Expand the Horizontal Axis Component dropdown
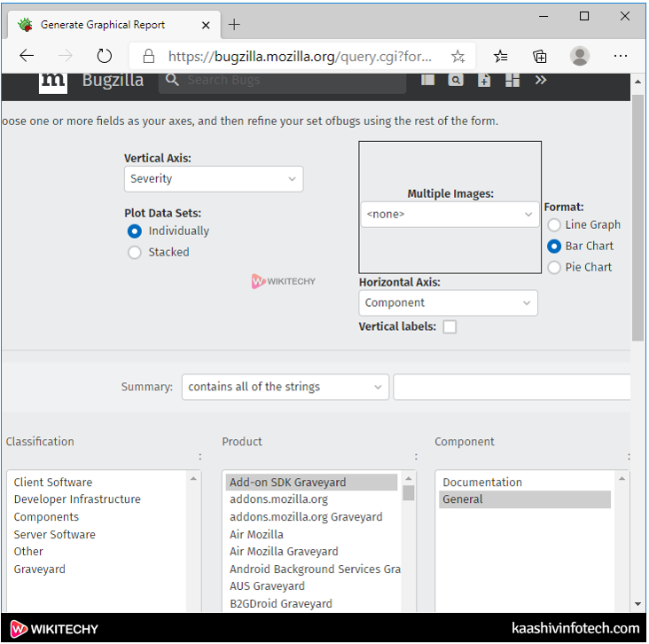The height and width of the screenshot is (644, 649). 448,302
